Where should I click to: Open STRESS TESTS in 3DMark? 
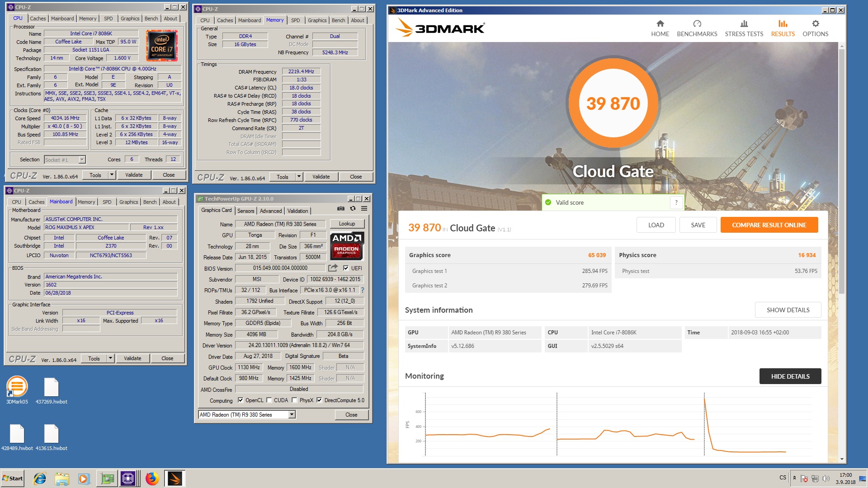[744, 28]
